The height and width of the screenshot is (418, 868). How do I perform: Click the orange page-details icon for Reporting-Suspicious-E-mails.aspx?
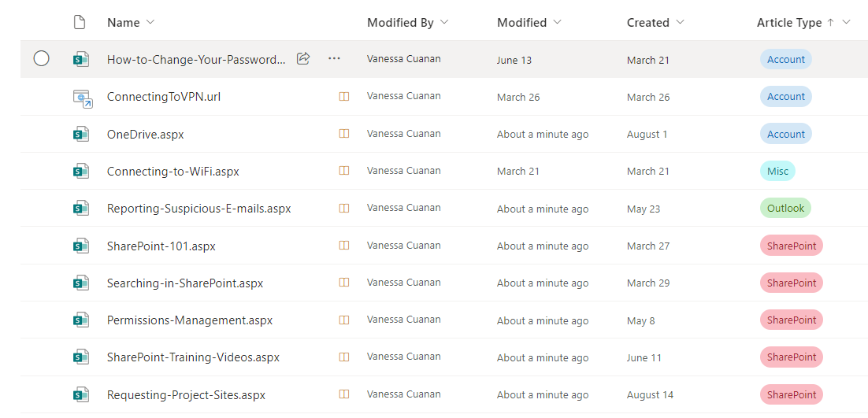(x=343, y=209)
